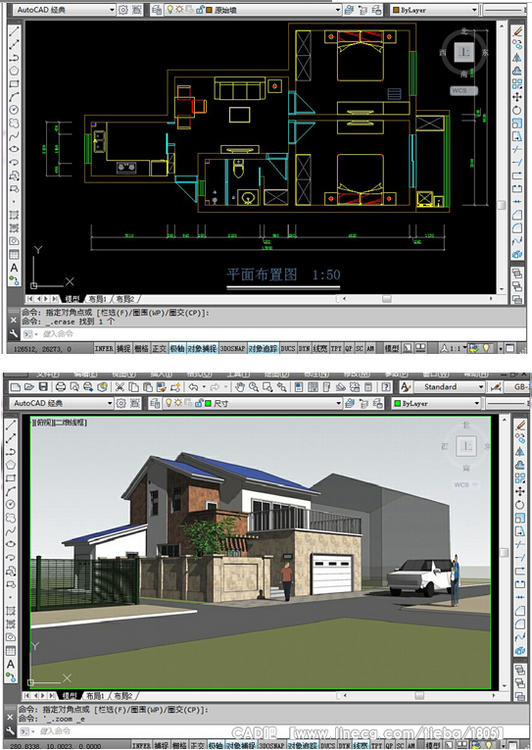
Task: Click the 上 face of top ViewCube
Action: pos(464,52)
